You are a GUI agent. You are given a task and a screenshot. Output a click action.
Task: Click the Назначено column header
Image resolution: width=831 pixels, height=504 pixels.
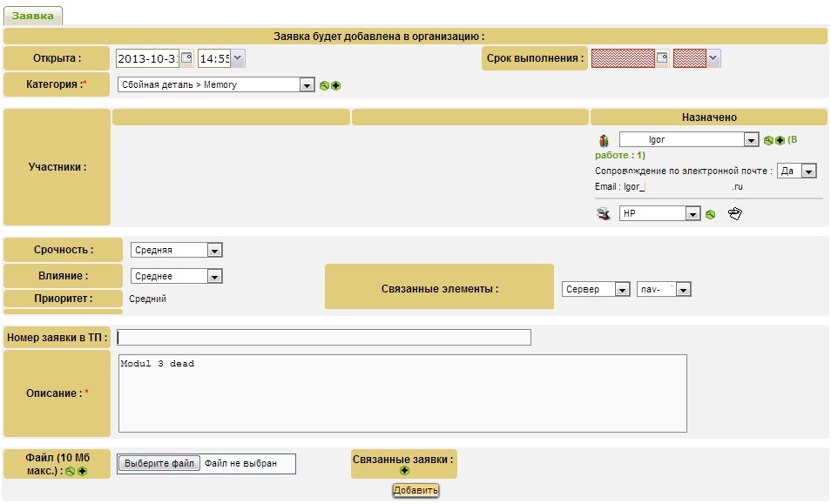(x=709, y=117)
